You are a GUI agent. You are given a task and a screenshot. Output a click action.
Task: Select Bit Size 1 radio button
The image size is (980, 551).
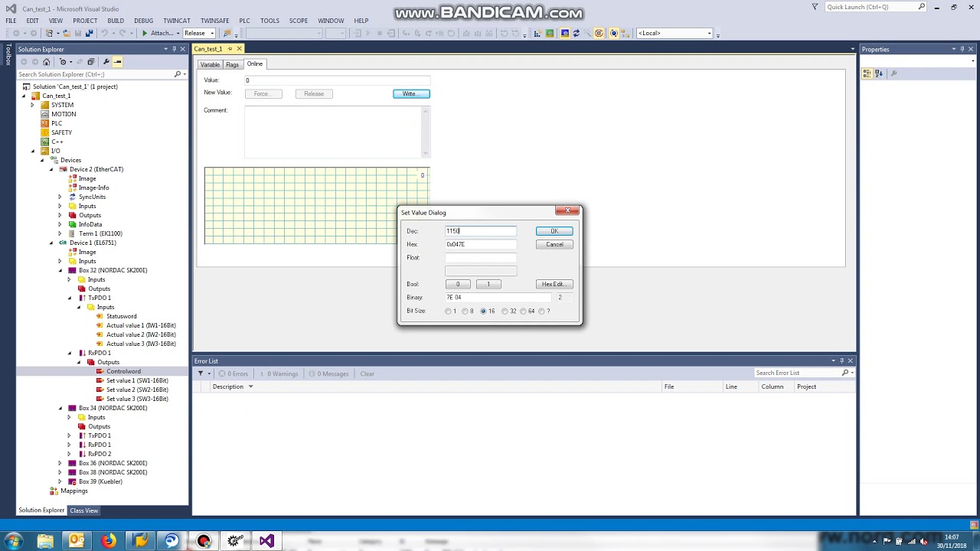tap(449, 311)
